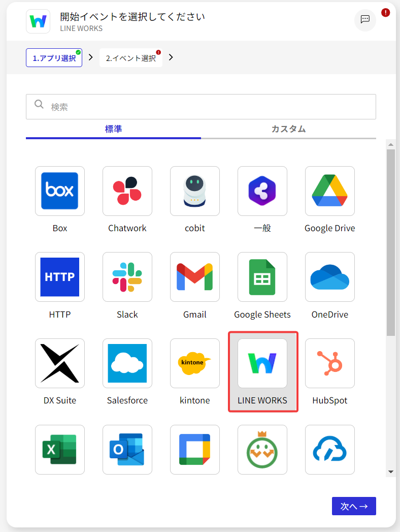Click the "cobit" label text

tap(194, 228)
